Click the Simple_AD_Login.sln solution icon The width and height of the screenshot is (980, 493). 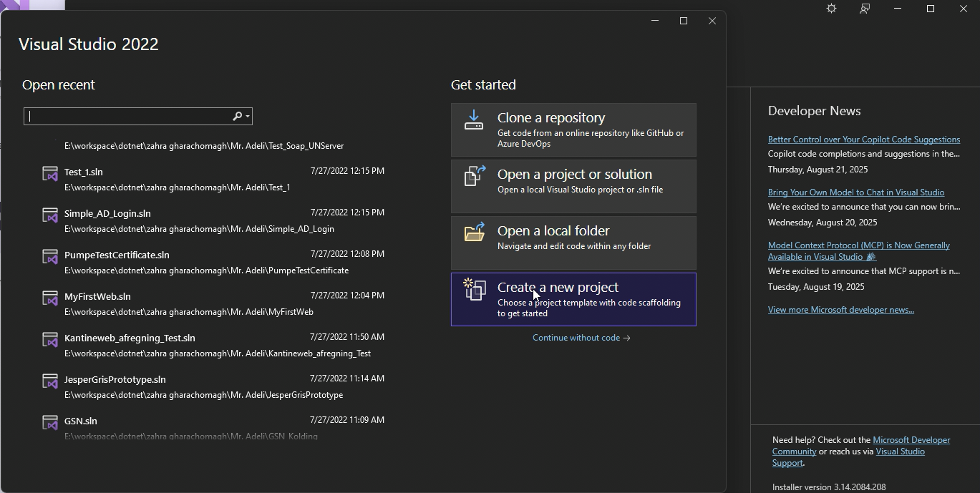pos(50,215)
